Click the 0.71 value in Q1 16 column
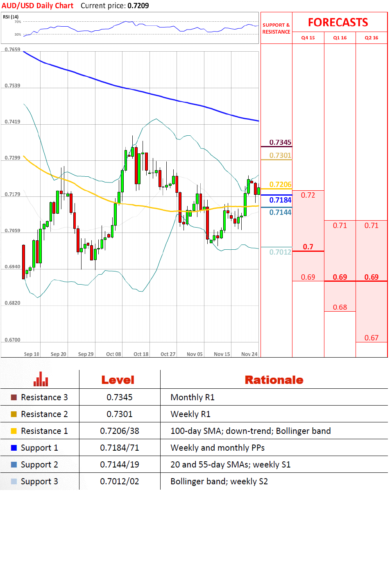 [x=340, y=226]
